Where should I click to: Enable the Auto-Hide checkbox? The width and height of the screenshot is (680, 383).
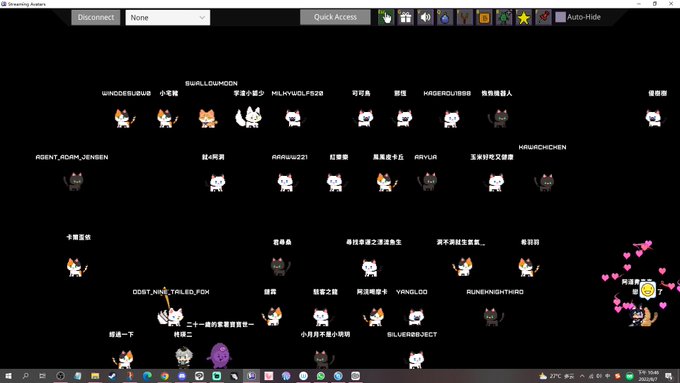pos(560,17)
